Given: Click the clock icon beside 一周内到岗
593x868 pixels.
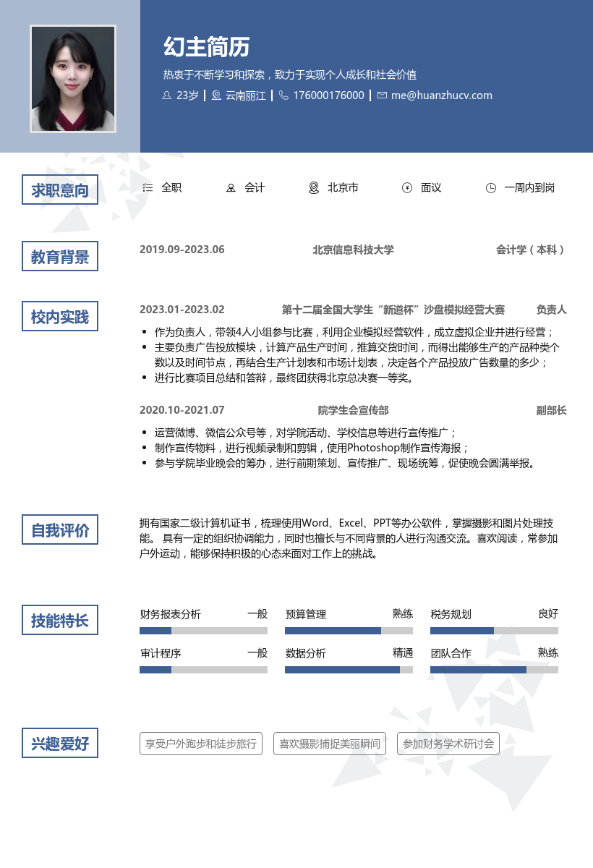Looking at the screenshot, I should point(492,187).
